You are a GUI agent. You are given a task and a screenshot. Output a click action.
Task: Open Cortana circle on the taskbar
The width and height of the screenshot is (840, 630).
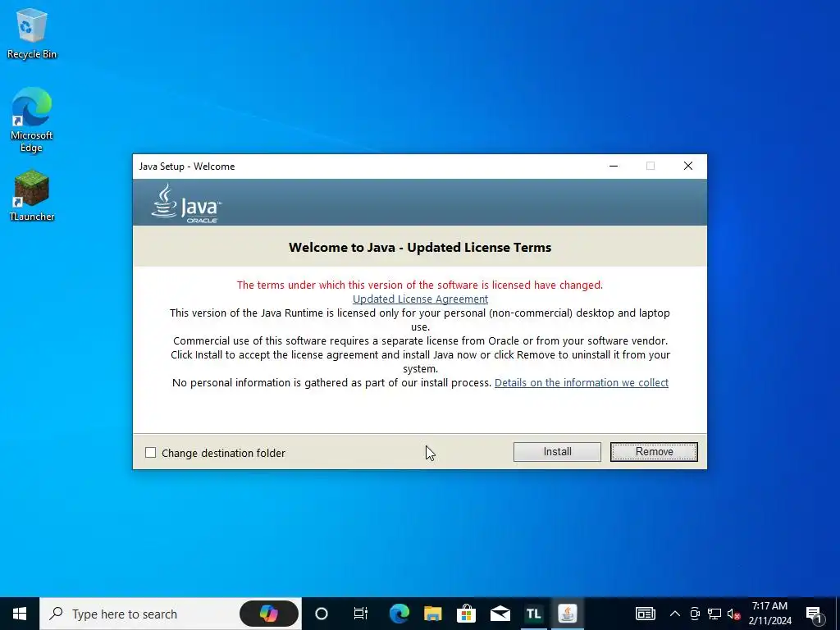(x=322, y=614)
